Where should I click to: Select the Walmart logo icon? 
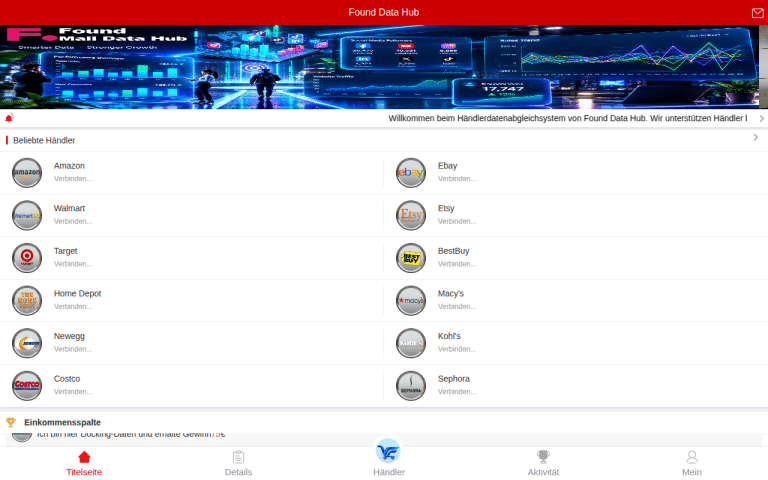point(27,216)
